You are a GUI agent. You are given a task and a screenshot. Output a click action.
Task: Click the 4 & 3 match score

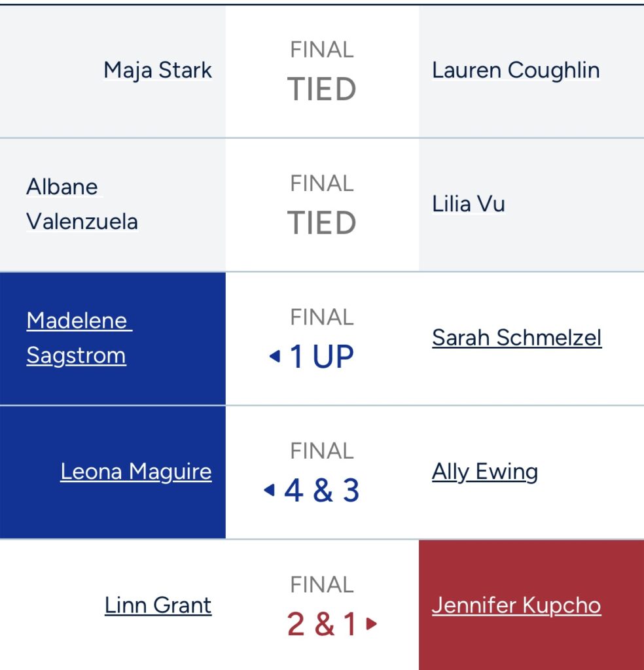[x=322, y=490]
